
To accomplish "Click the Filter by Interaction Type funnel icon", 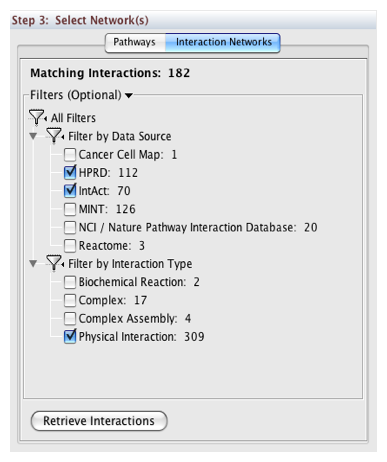I will pos(55,263).
